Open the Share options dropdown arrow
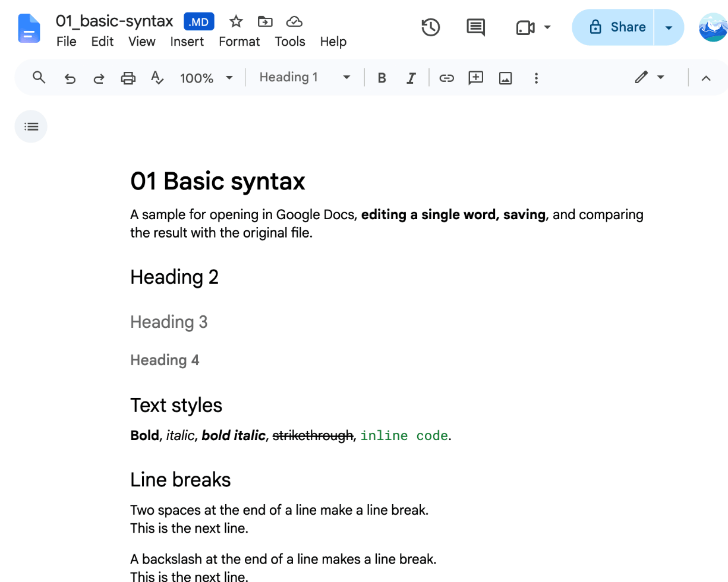The height and width of the screenshot is (582, 728). (669, 27)
